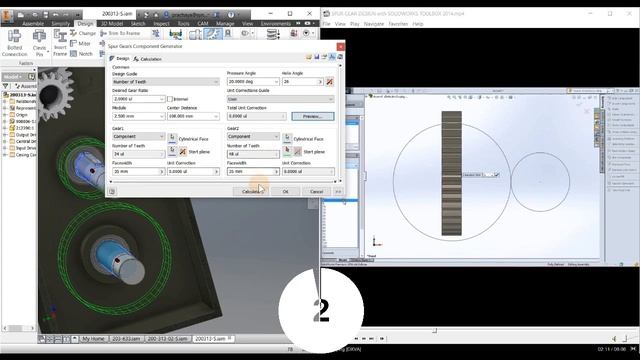The width and height of the screenshot is (640, 360).
Task: Click the Notch tool
Action: pyautogui.click(x=81, y=53)
